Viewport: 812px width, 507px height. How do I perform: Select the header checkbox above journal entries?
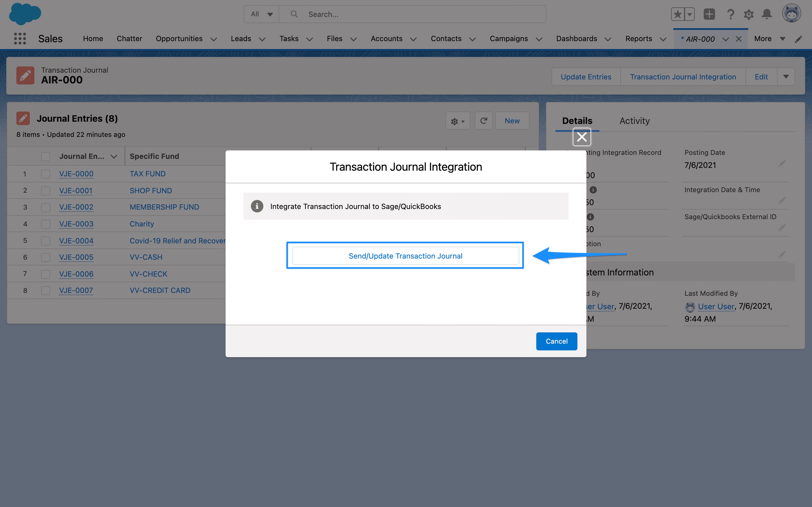[46, 156]
